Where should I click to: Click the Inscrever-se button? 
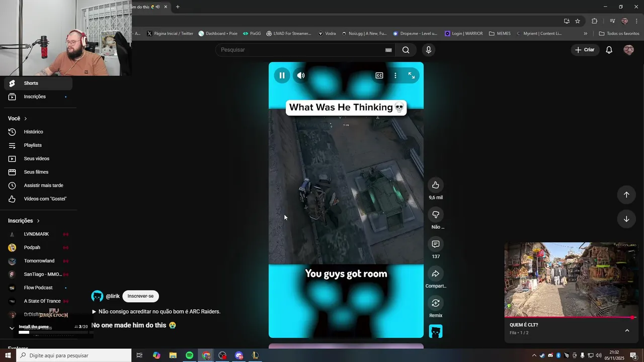tap(140, 296)
